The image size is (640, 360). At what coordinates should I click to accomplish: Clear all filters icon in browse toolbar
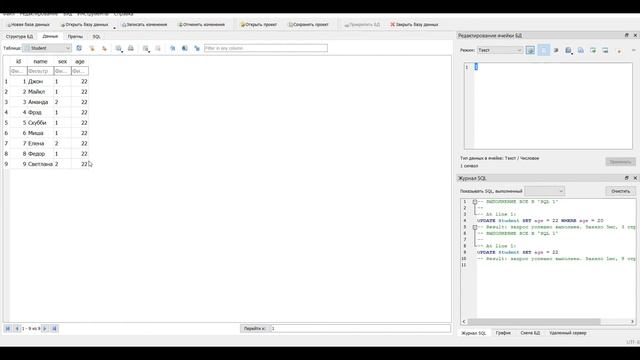[92, 48]
